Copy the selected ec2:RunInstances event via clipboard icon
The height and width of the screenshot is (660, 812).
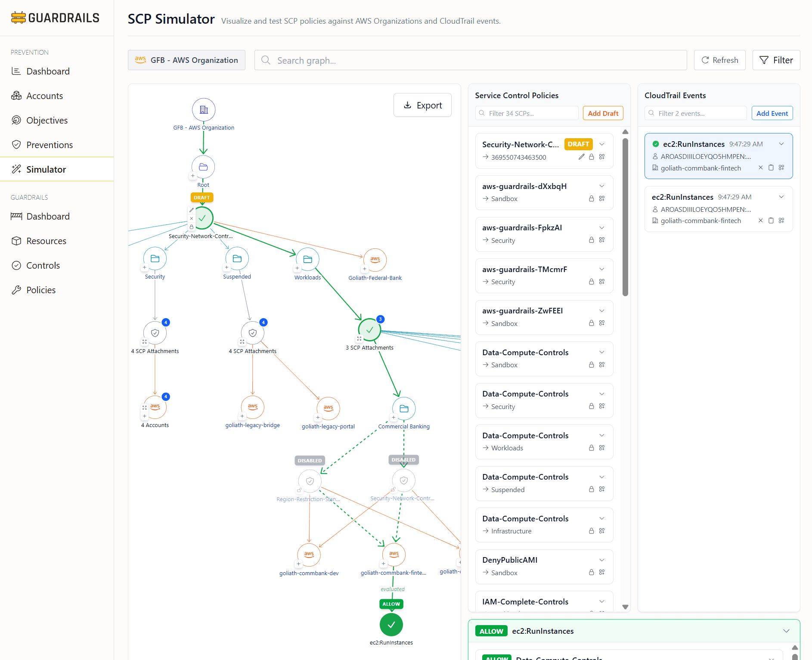(771, 167)
